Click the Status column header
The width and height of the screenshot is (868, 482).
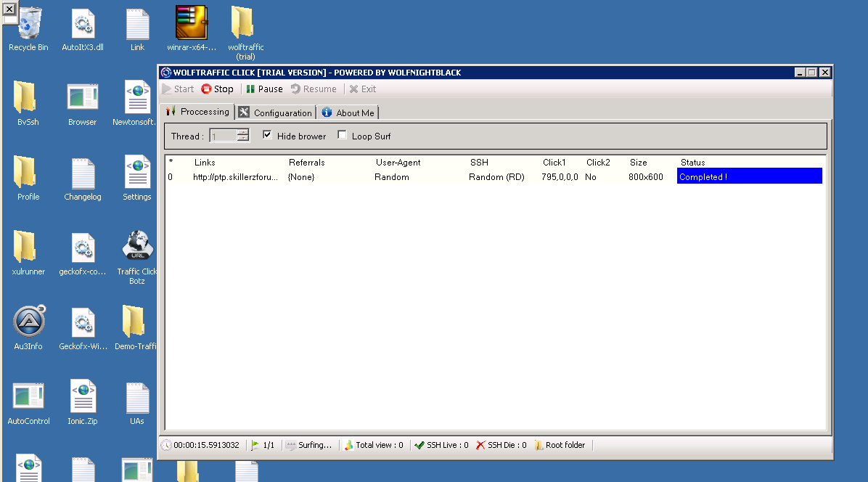(692, 163)
